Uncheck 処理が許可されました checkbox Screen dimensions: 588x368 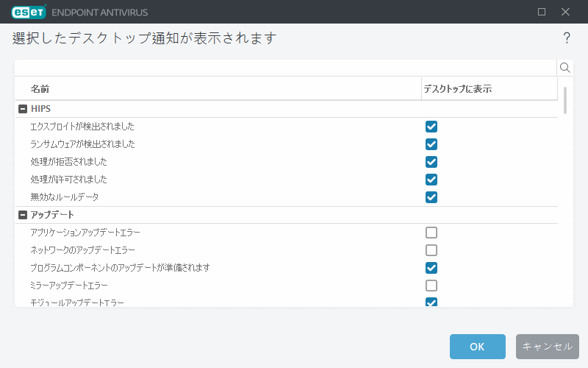click(431, 180)
